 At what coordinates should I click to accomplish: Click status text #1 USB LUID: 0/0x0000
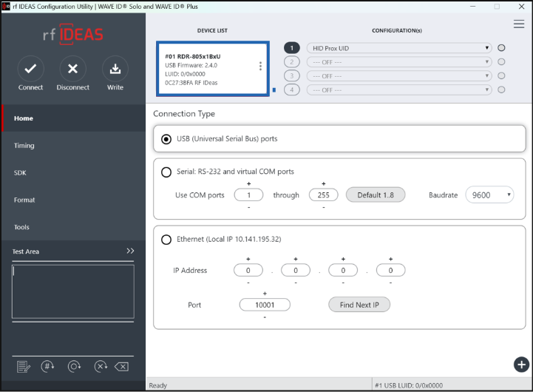coord(409,385)
